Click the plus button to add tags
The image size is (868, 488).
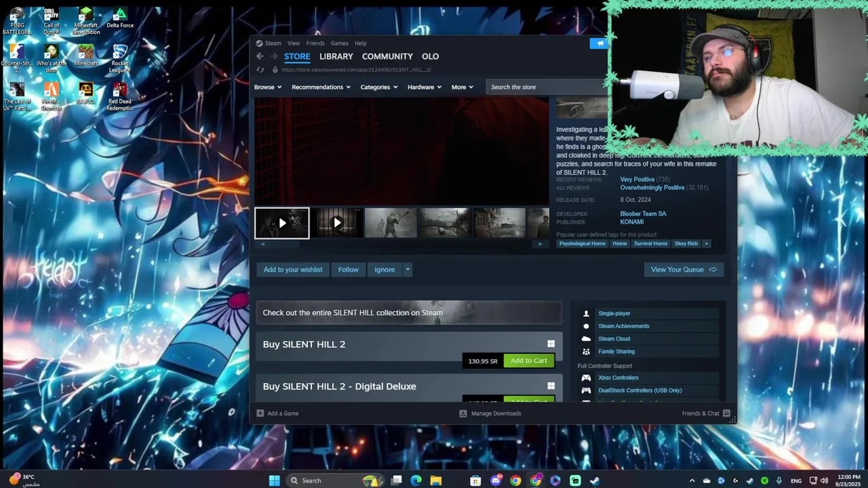pos(706,243)
